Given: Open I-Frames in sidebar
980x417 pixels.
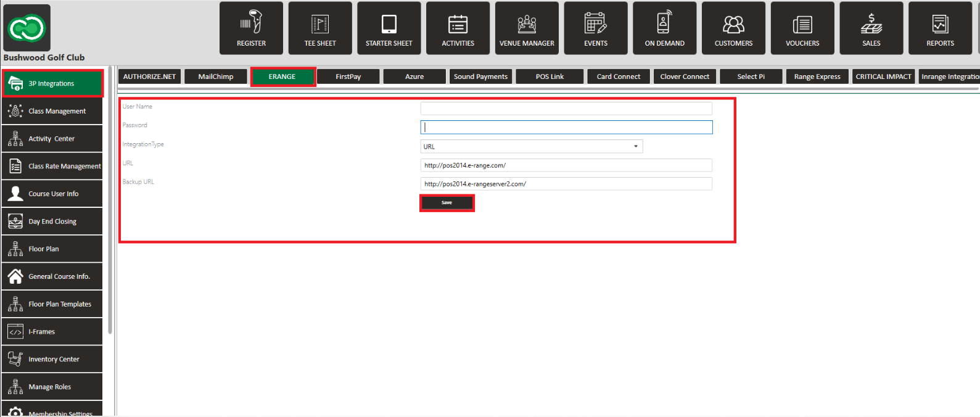Looking at the screenshot, I should click(52, 331).
